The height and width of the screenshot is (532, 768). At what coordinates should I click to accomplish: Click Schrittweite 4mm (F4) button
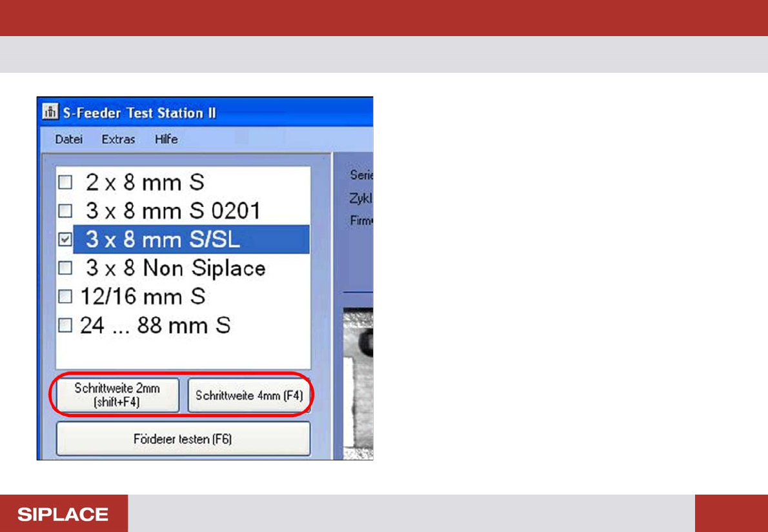pyautogui.click(x=249, y=395)
